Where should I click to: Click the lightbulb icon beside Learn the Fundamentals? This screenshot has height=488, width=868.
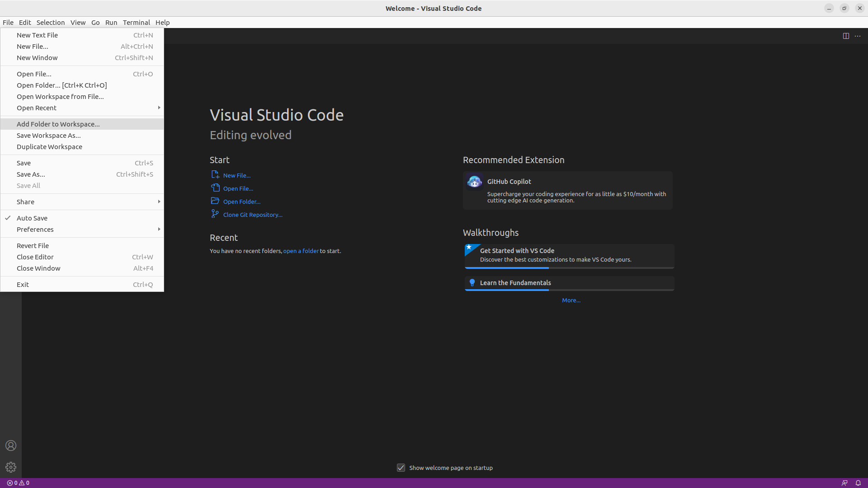coord(472,283)
